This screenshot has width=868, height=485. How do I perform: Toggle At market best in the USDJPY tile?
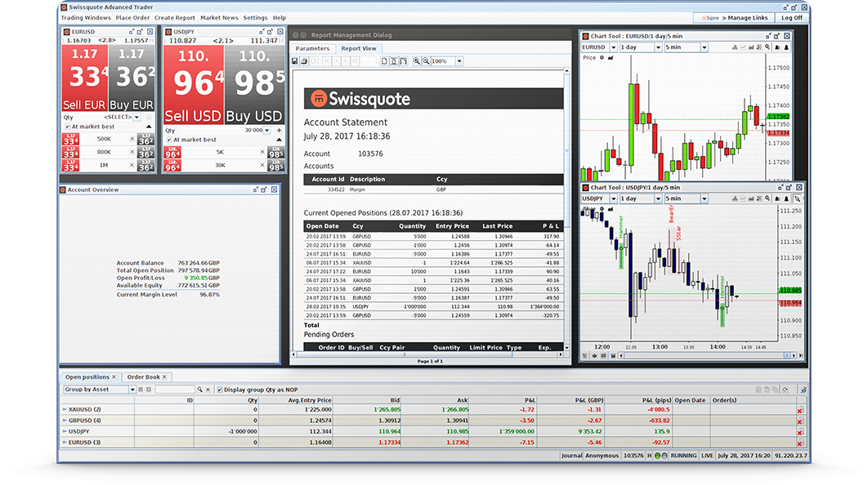(x=169, y=140)
